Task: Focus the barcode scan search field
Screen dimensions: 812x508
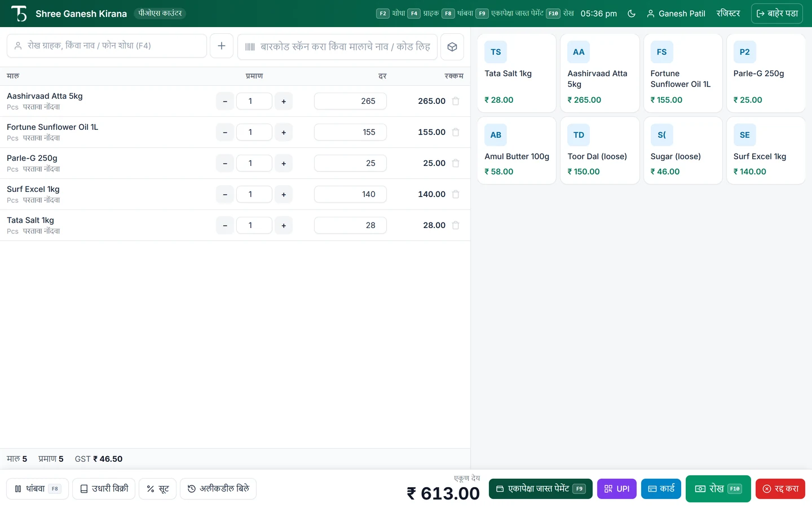Action: [x=338, y=47]
